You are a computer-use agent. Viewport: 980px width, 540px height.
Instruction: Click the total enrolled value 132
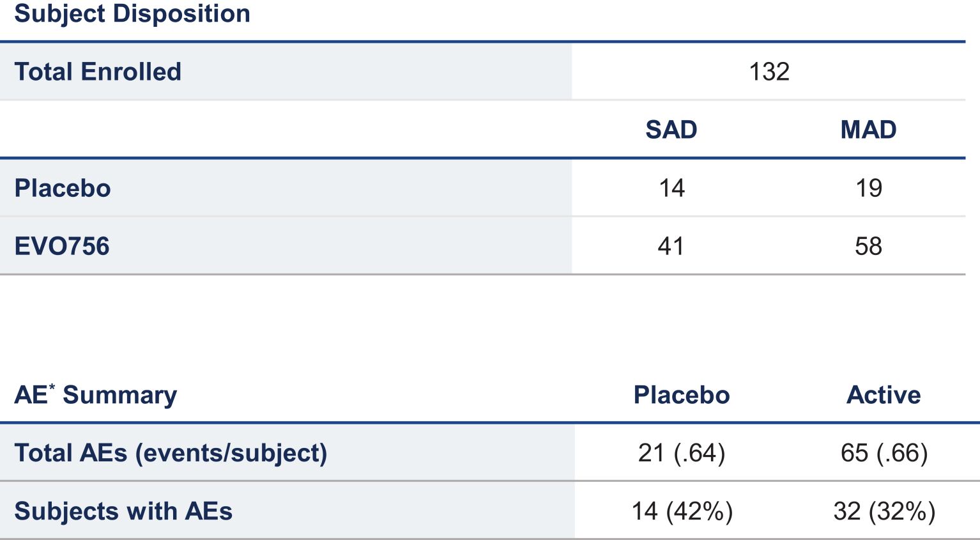[769, 72]
